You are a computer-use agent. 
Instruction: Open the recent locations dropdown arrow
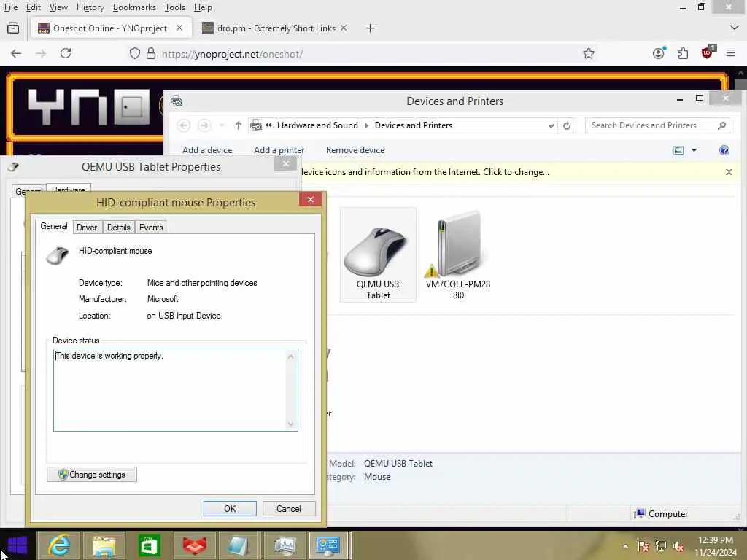[x=222, y=125]
